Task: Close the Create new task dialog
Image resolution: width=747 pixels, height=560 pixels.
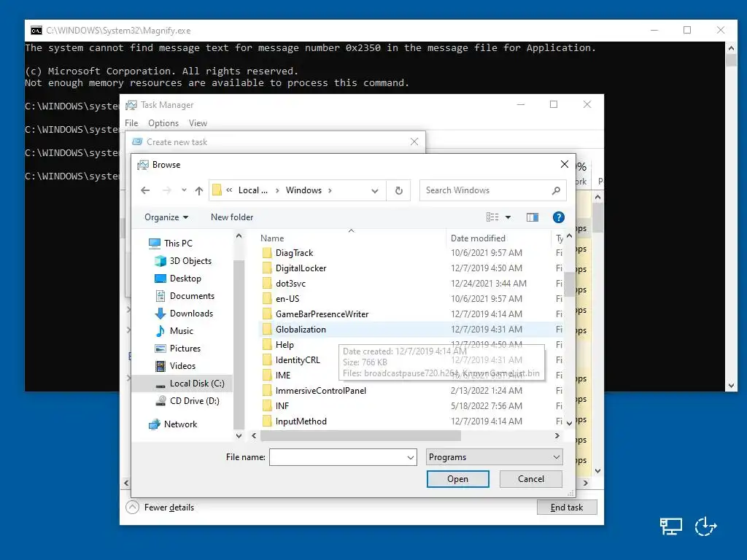Action: (x=414, y=142)
